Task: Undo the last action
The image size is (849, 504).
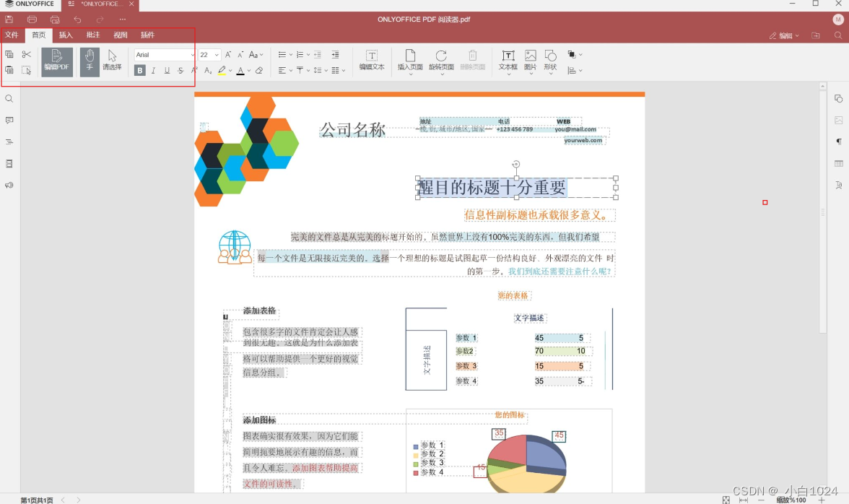Action: tap(77, 19)
